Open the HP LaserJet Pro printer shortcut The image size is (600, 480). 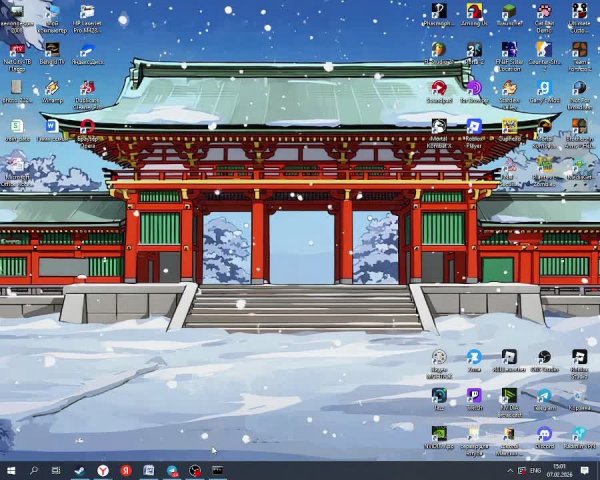point(87,18)
